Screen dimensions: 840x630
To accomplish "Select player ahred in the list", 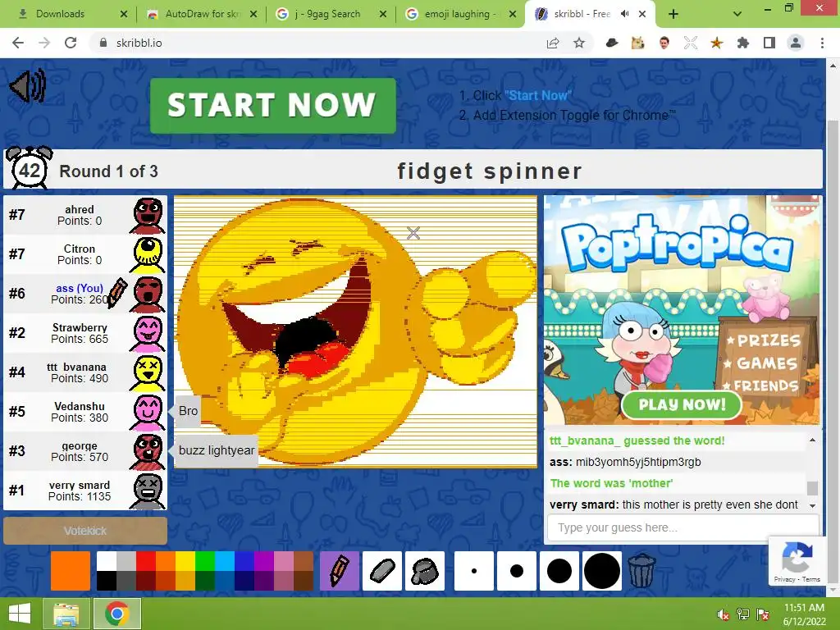I will (85, 215).
